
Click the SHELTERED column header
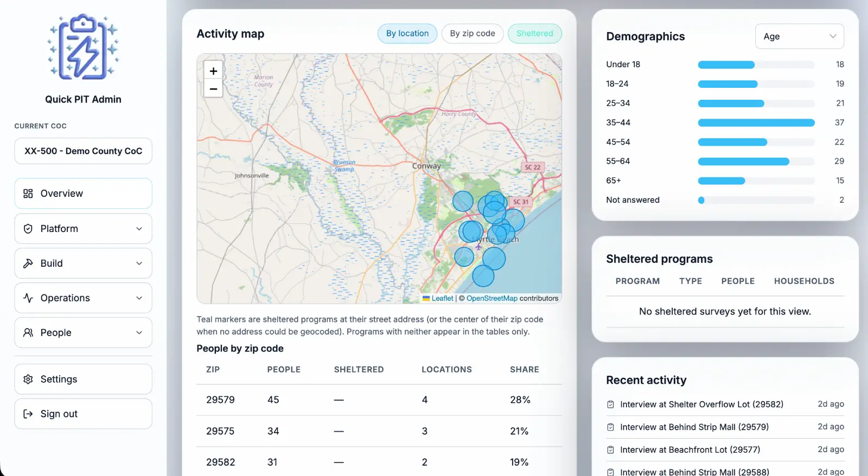(x=359, y=370)
